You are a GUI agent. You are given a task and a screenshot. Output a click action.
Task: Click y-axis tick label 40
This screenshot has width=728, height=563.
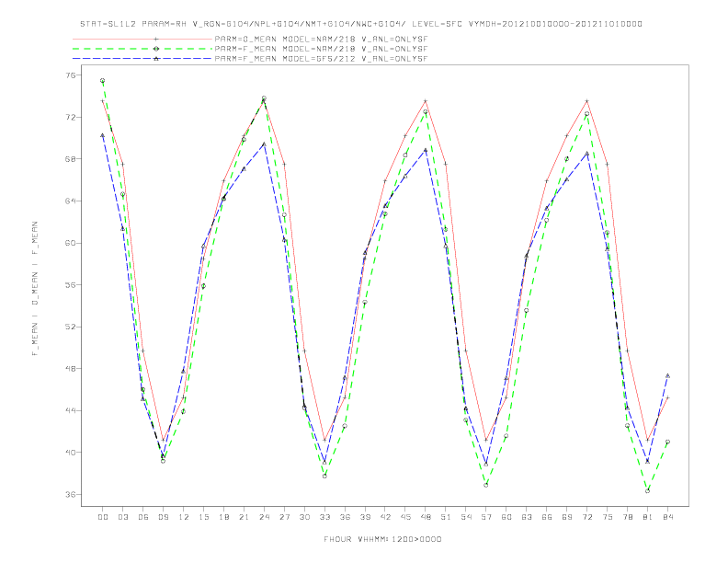(x=72, y=453)
